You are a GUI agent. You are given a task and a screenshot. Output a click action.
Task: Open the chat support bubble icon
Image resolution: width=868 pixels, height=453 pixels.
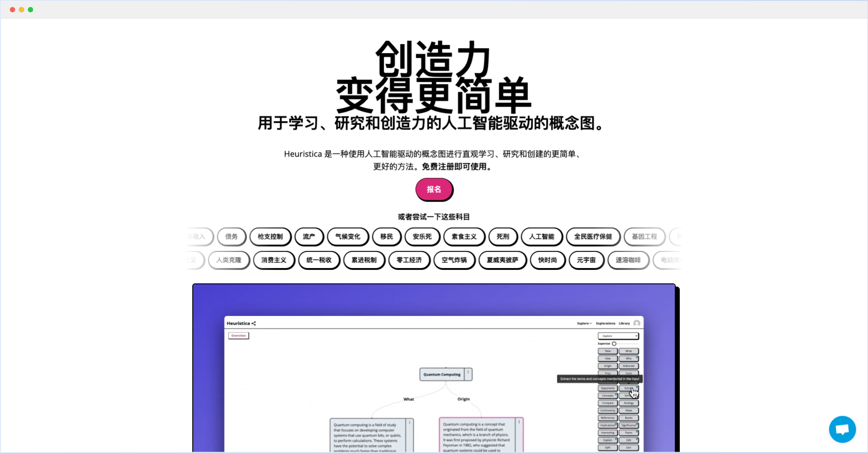coord(842,429)
